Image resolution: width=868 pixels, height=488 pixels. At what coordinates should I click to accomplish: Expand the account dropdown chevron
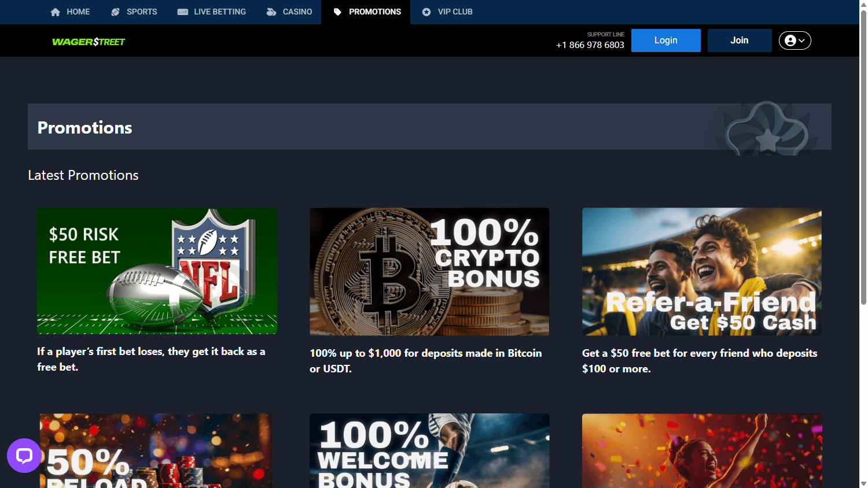(x=803, y=40)
